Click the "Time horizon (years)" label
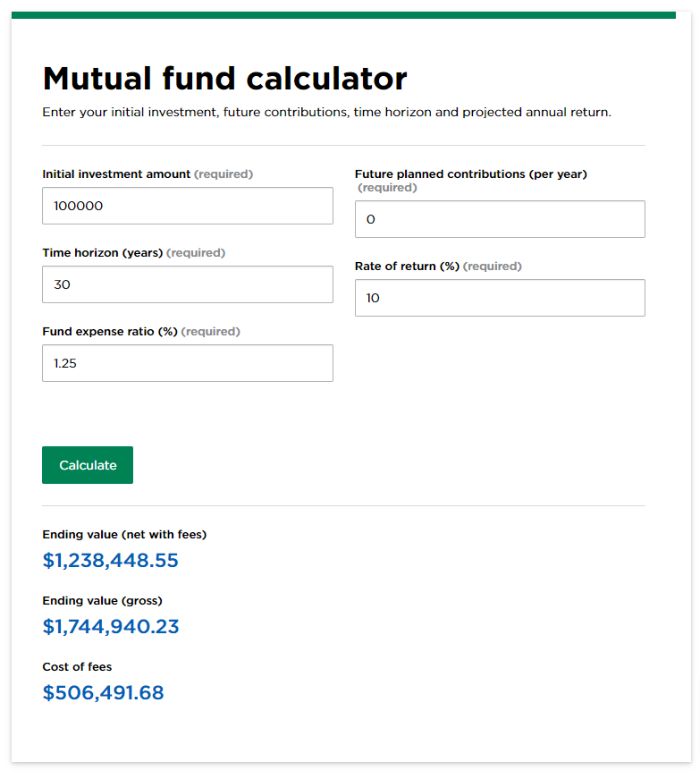This screenshot has height=779, width=700. (102, 253)
